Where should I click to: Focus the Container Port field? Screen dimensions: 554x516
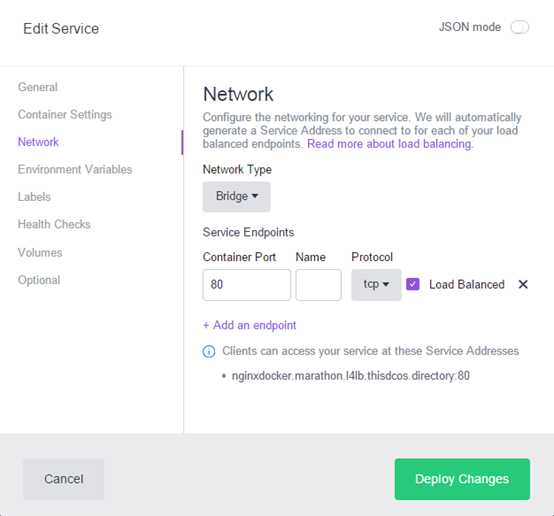247,285
